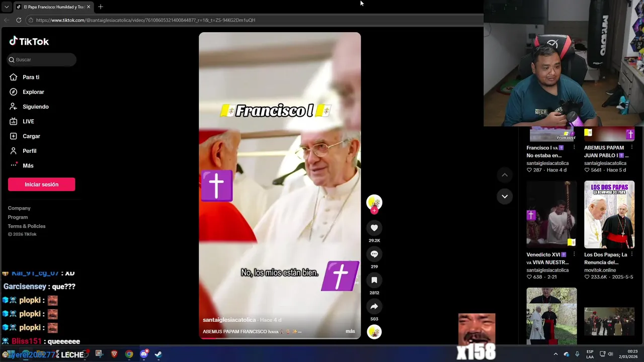Open the Venedicto XVI video thumbnail
This screenshot has height=362, width=644.
(x=552, y=215)
